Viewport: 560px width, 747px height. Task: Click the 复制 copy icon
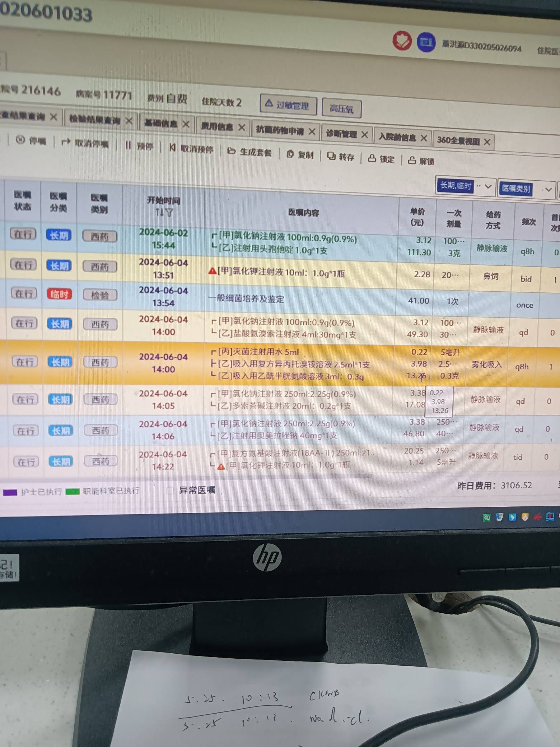[290, 154]
